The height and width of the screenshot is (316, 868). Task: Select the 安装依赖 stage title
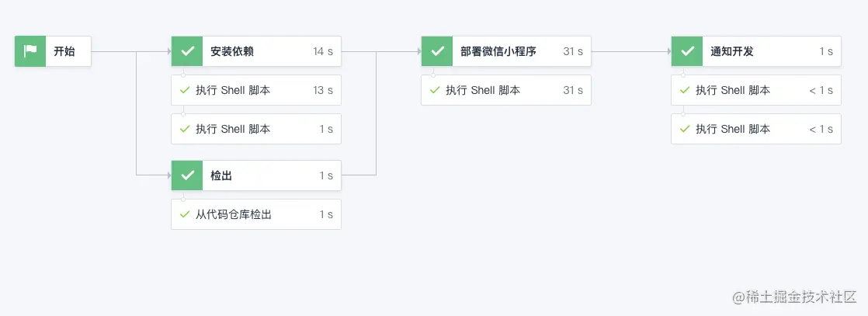(232, 51)
